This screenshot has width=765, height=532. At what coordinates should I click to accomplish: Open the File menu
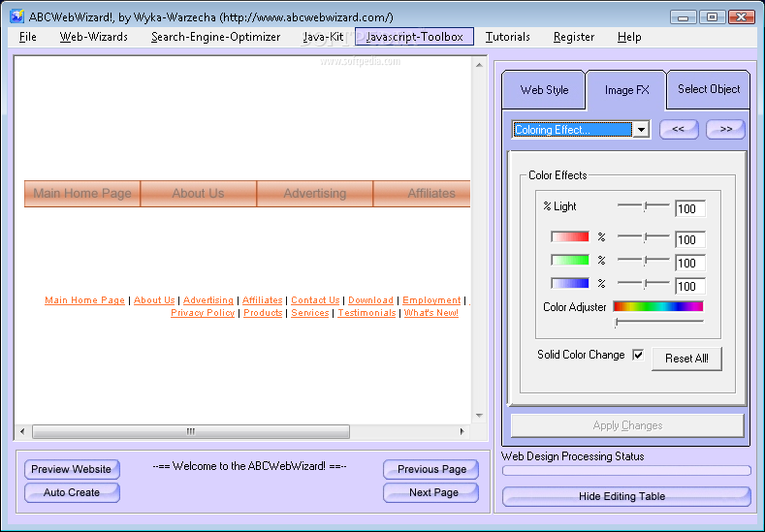28,37
